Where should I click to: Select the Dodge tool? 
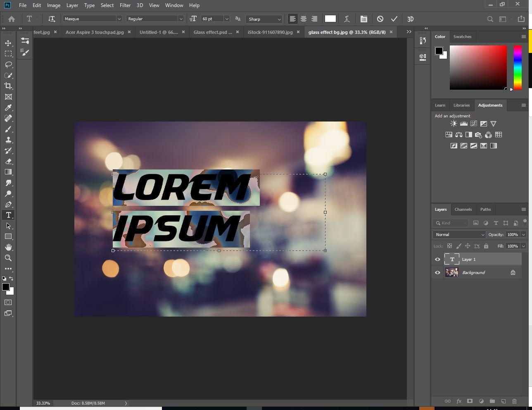point(8,193)
